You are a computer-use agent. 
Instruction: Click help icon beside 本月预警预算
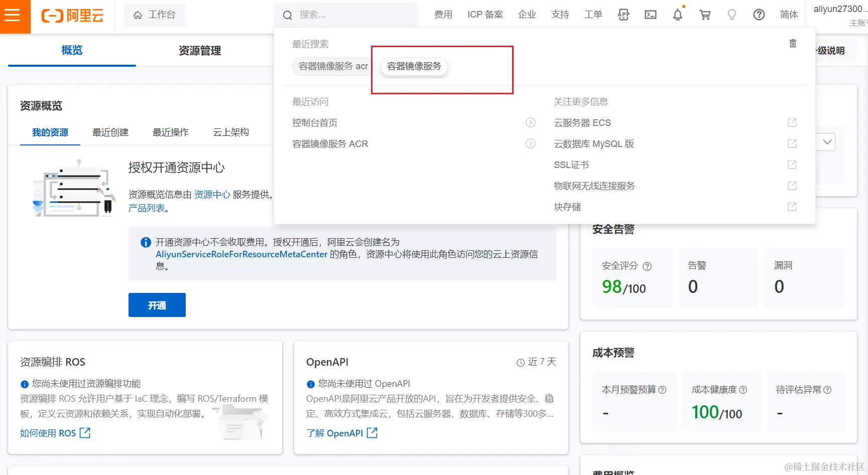(662, 390)
